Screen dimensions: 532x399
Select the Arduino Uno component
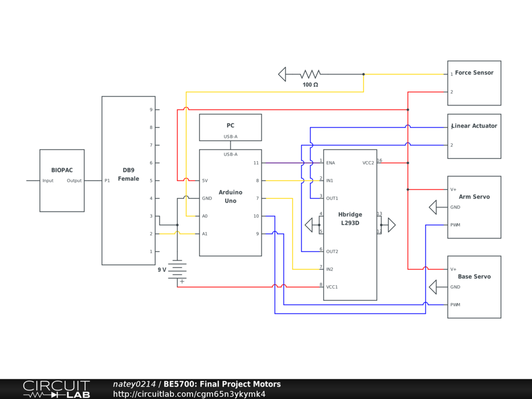click(x=230, y=203)
